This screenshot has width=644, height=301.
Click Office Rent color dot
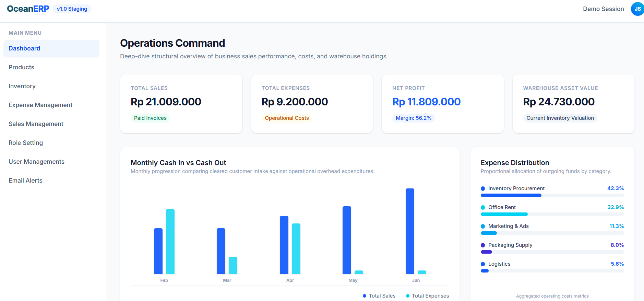click(x=483, y=207)
